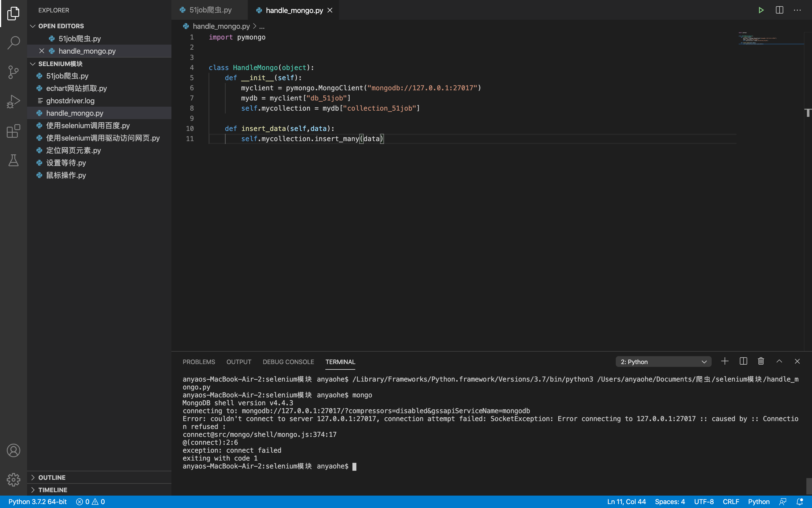
Task: Switch to the 51job爬虫.py editor tab
Action: click(210, 10)
